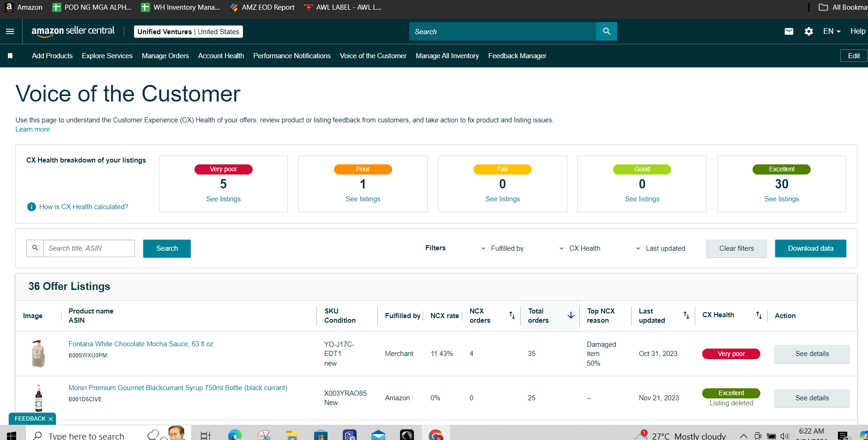The width and height of the screenshot is (868, 440).
Task: Click the Download data button
Action: click(x=811, y=248)
